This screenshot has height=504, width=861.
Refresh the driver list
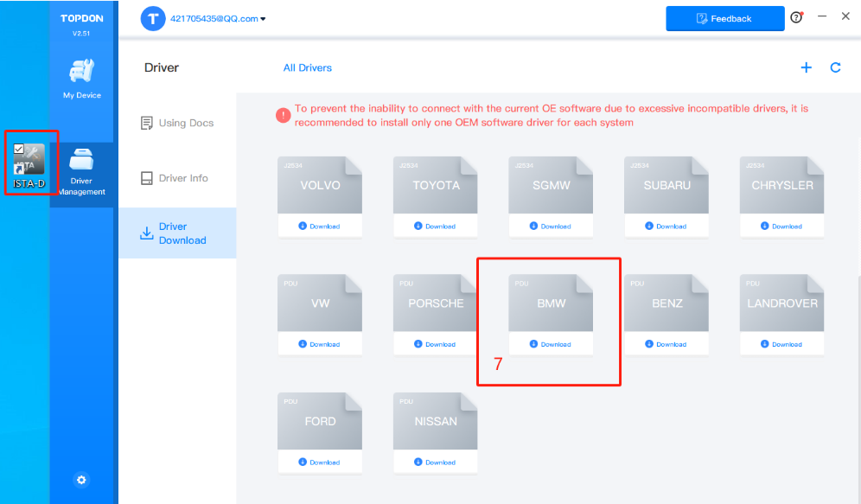835,67
